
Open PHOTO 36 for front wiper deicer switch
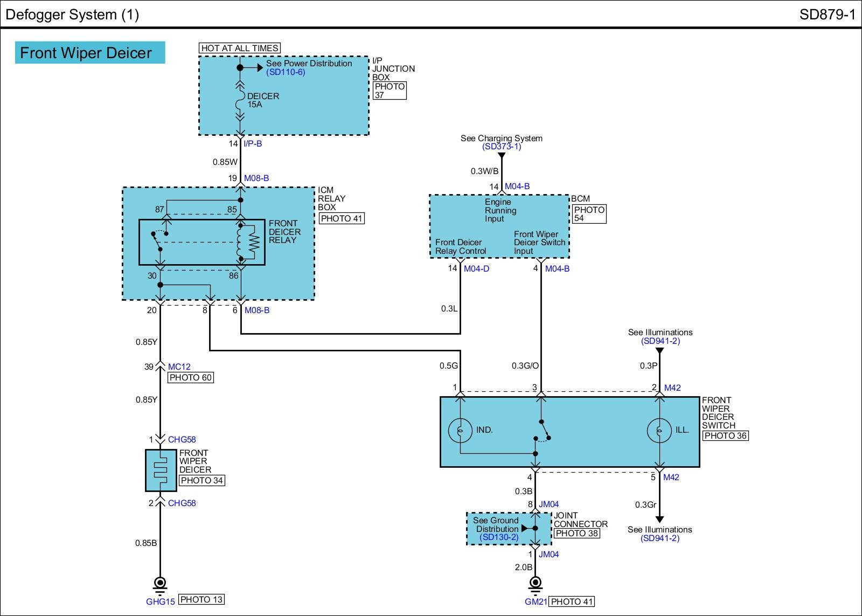pos(725,435)
